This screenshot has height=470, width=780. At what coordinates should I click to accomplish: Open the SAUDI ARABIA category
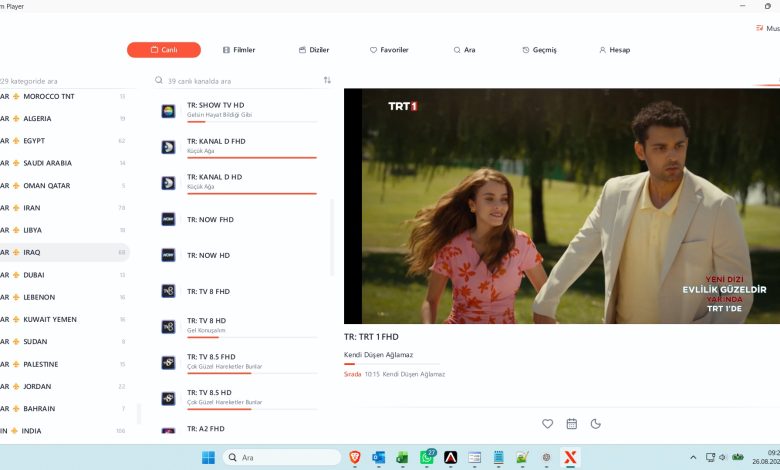pyautogui.click(x=64, y=163)
